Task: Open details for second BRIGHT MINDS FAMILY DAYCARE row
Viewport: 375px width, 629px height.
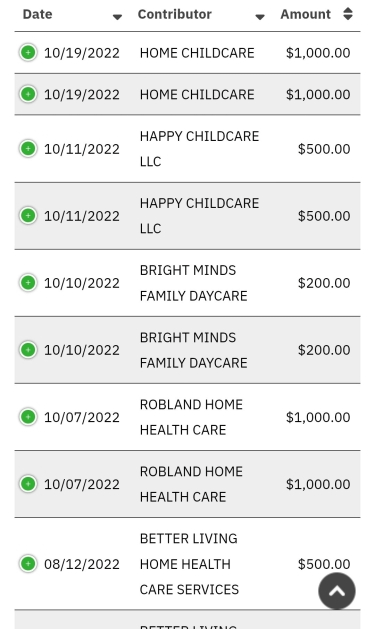Action: [28, 349]
